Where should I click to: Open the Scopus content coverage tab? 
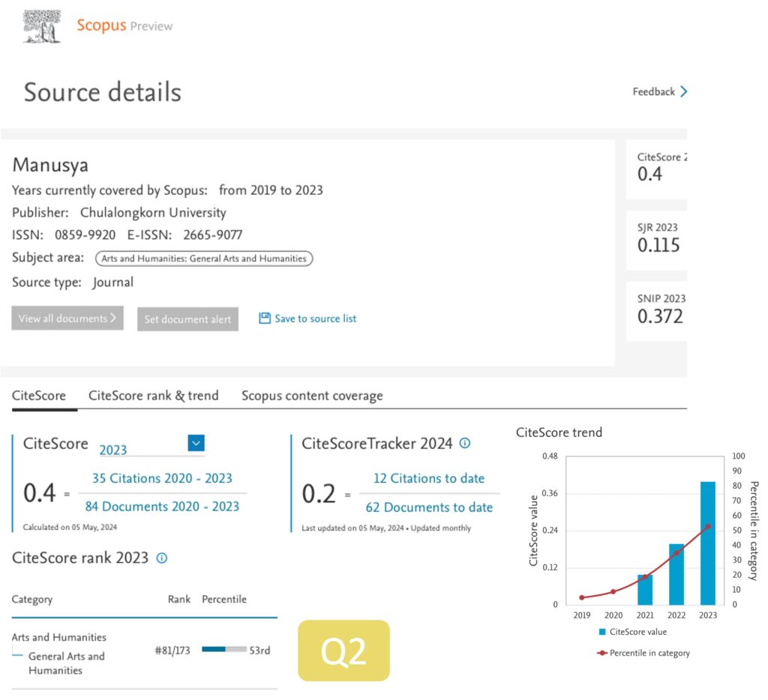(x=312, y=396)
